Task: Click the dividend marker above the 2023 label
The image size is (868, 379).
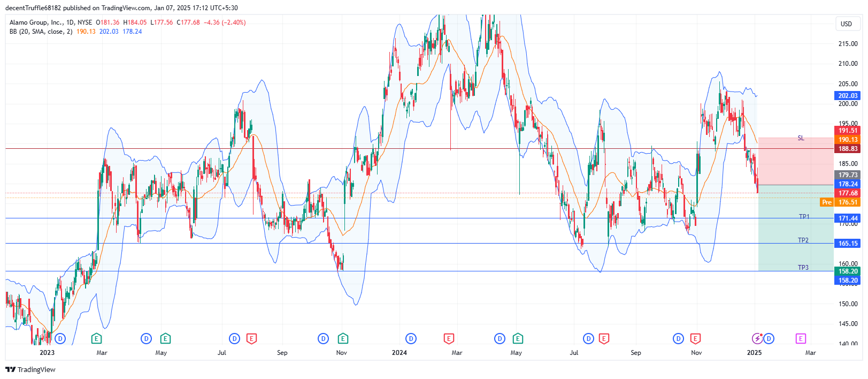Action: (60, 338)
